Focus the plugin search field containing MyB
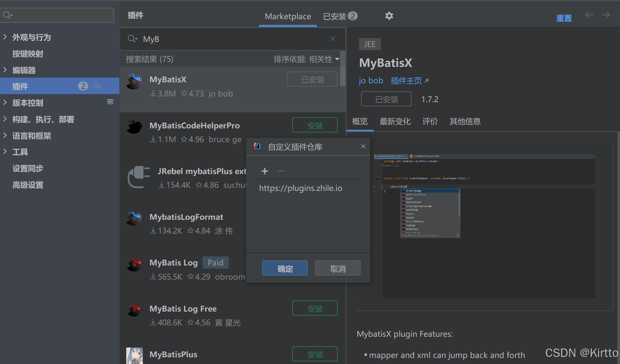Viewport: 620px width, 364px height. (x=232, y=39)
